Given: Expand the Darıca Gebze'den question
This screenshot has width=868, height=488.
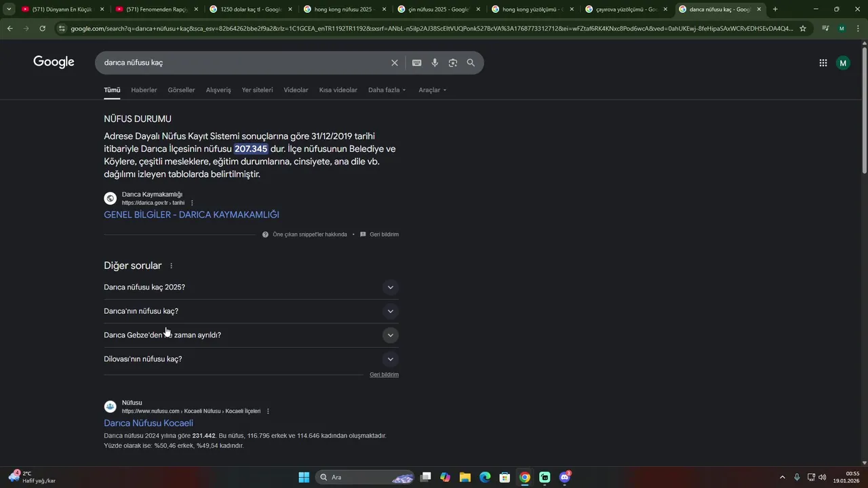Looking at the screenshot, I should [251, 335].
